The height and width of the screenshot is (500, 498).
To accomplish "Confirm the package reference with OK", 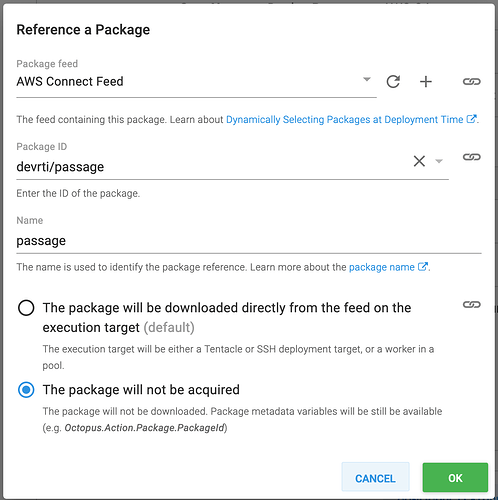I will pyautogui.click(x=455, y=477).
